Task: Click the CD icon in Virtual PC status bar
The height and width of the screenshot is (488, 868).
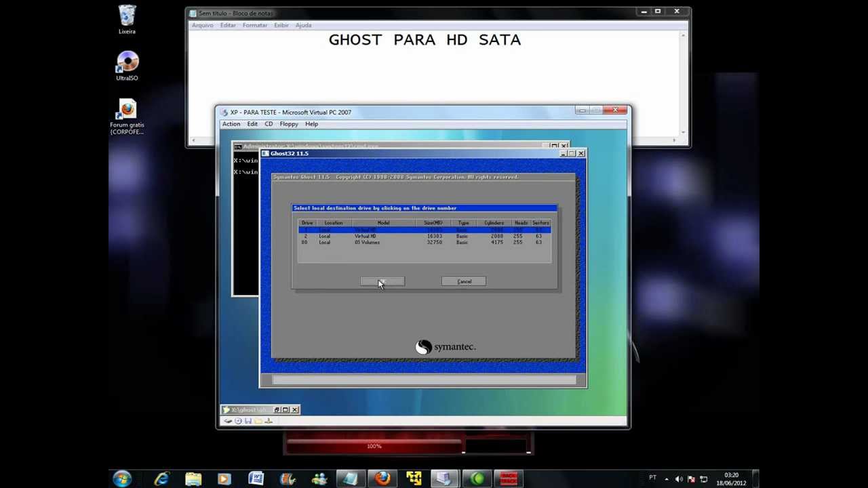Action: pyautogui.click(x=238, y=421)
